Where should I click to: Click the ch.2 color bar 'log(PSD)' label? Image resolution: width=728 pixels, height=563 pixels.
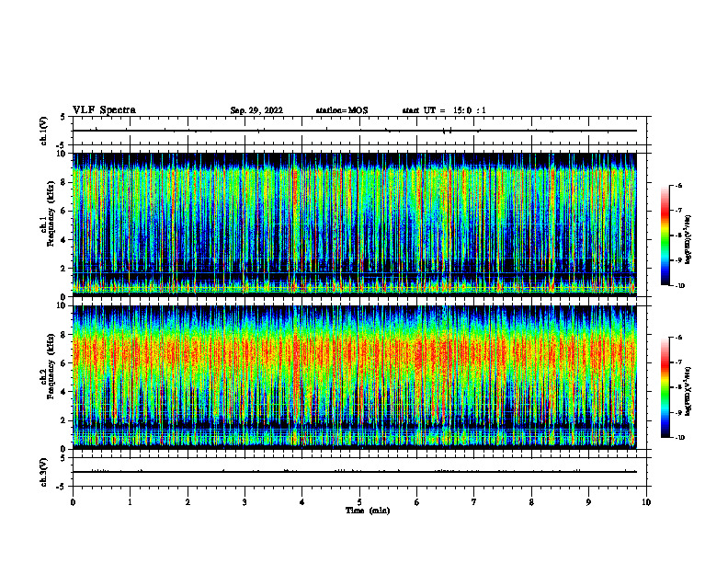(x=688, y=391)
